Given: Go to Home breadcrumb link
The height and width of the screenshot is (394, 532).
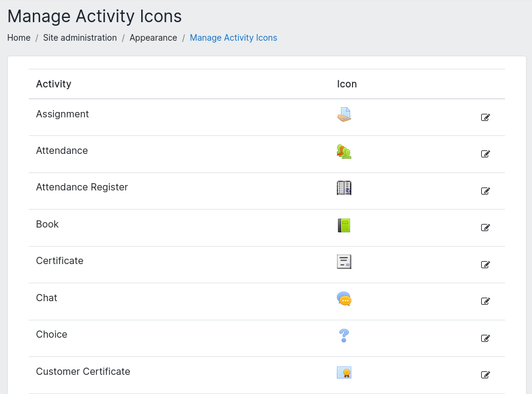Looking at the screenshot, I should (19, 38).
